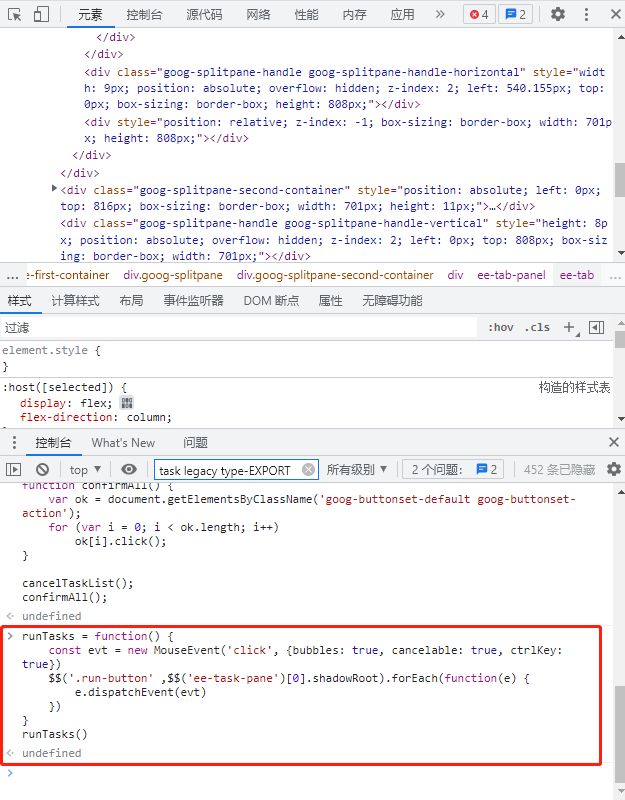Open DevTools settings gear in top bar
Screen dimensions: 625x800
click(558, 14)
